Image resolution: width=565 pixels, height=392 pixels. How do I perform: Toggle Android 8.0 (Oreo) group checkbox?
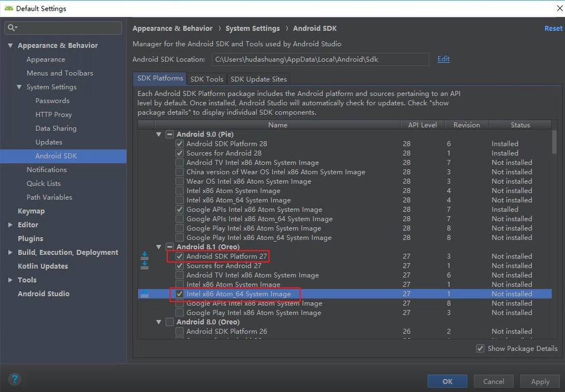(x=170, y=322)
